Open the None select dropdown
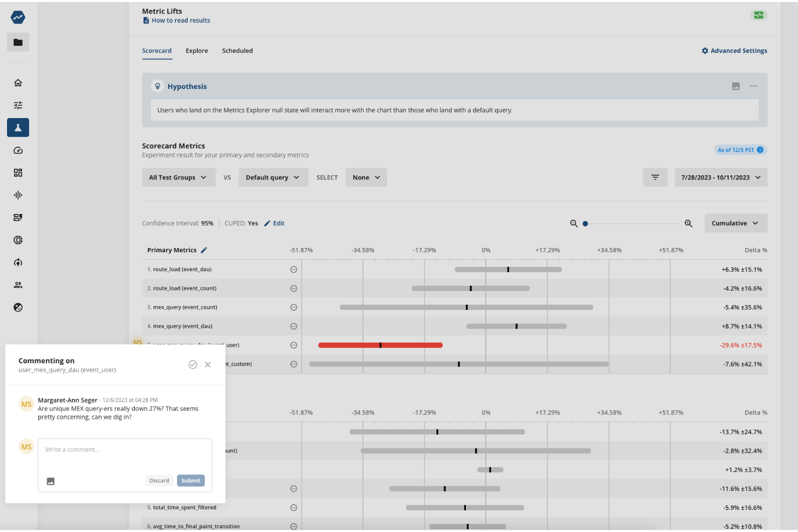This screenshot has width=798, height=532. [x=367, y=177]
